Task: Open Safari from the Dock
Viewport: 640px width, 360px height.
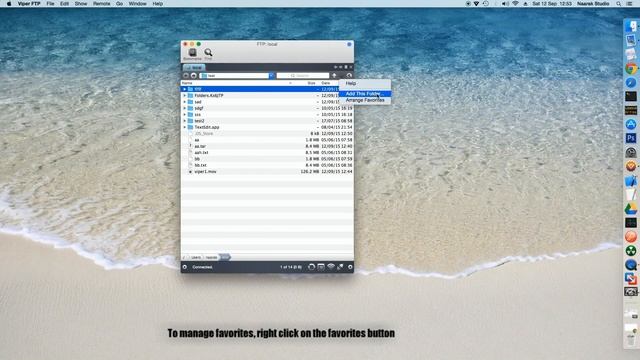Action: pyautogui.click(x=631, y=82)
